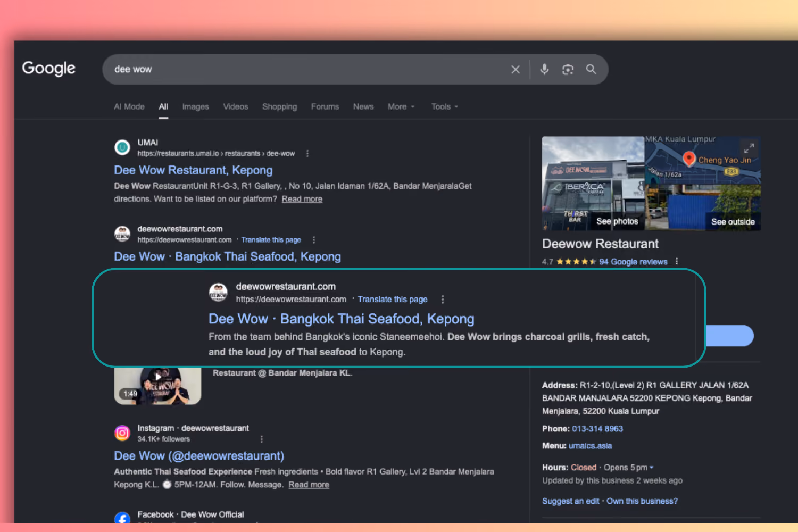The image size is (798, 532).
Task: Expand the business Hours dropdown arrow
Action: pos(652,468)
